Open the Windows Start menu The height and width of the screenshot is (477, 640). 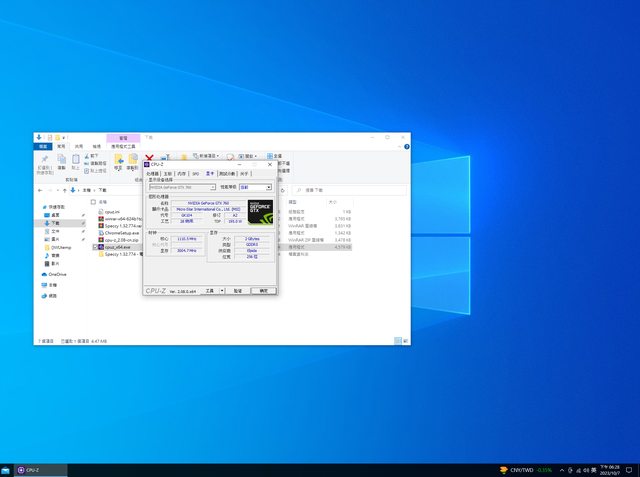coord(7,469)
